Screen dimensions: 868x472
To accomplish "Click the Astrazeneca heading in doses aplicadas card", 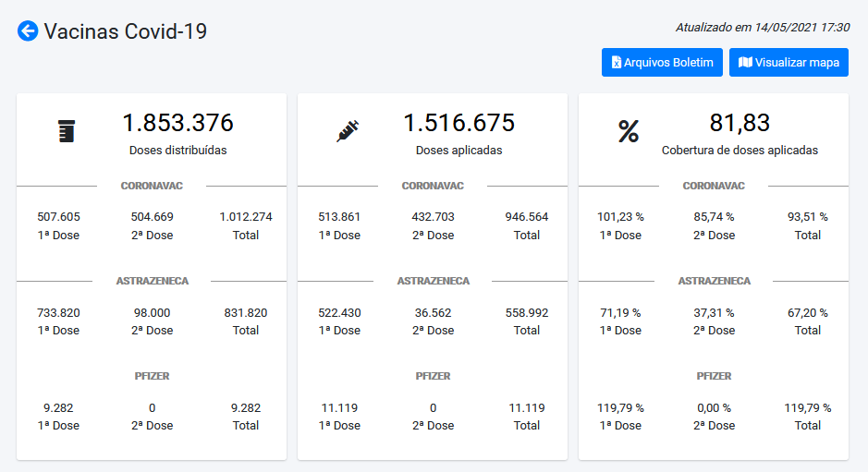I will coord(433,281).
